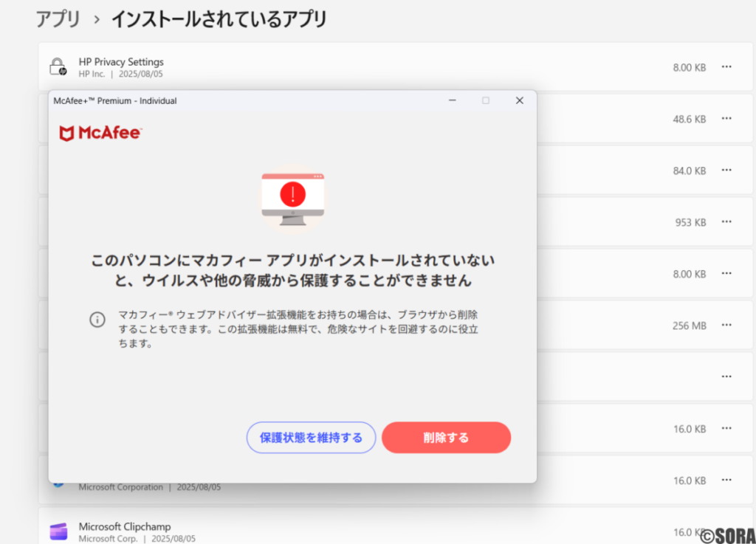Click the McAfee logo in the dialog
This screenshot has width=756, height=544.
point(100,133)
